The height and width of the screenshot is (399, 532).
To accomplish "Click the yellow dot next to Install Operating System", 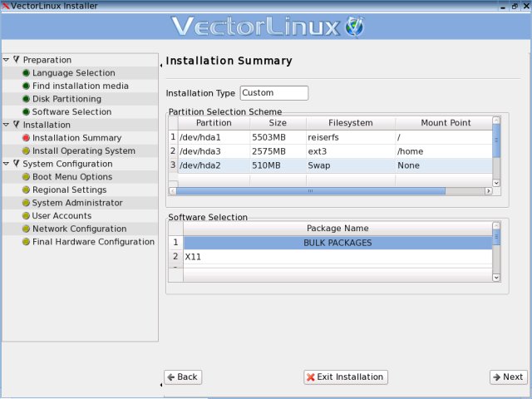I will [26, 151].
